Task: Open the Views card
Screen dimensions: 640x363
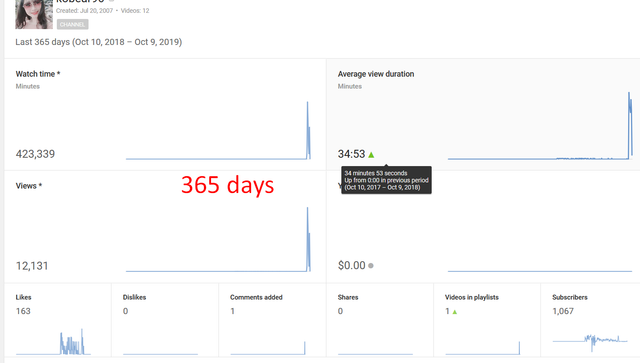Action: pyautogui.click(x=165, y=227)
